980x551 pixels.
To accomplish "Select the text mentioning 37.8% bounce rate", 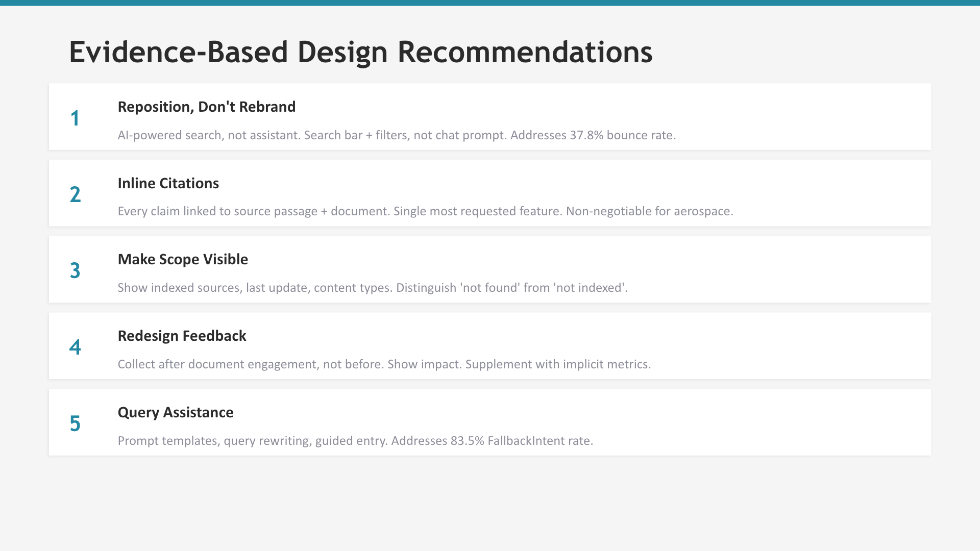I will 397,135.
